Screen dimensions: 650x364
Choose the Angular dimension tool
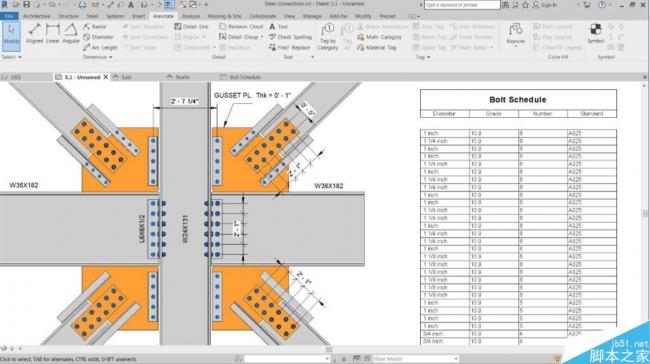pos(71,34)
